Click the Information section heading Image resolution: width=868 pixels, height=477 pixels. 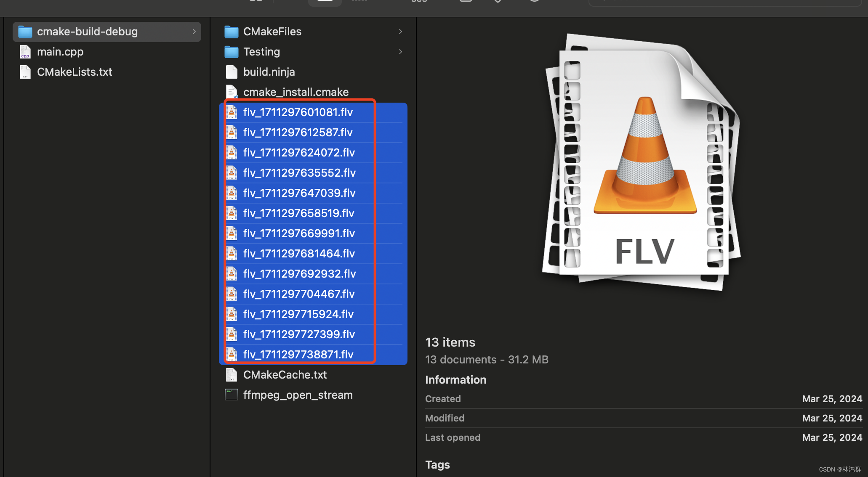(x=455, y=380)
